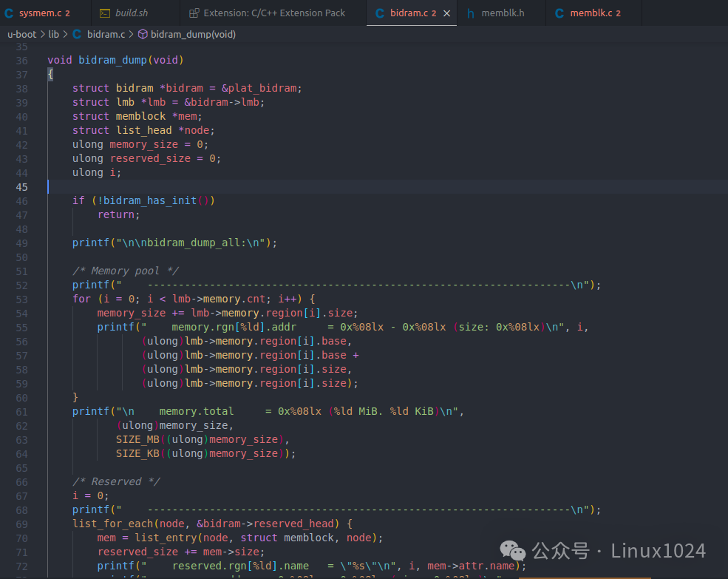This screenshot has width=728, height=579.
Task: Open the u-boot breadcrumb folder dropdown
Action: (22, 34)
